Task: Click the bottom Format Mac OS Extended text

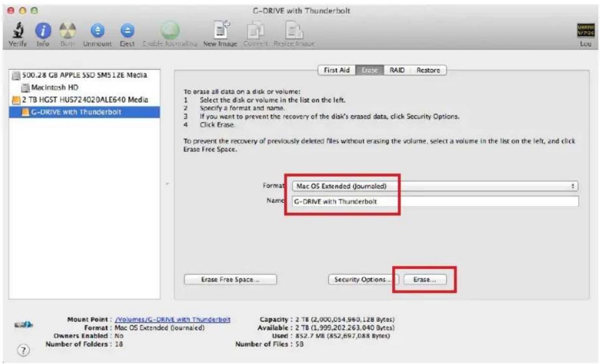Action: [160, 328]
